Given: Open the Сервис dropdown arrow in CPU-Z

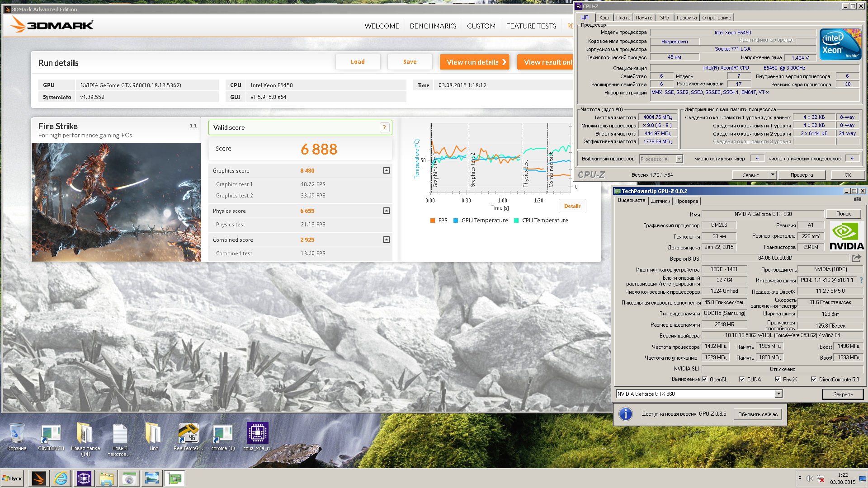Looking at the screenshot, I should coord(773,175).
